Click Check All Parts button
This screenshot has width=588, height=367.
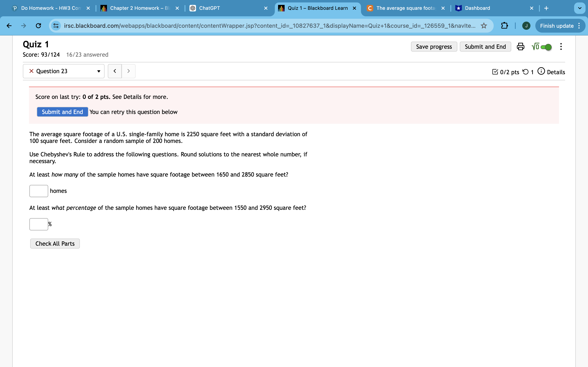[55, 243]
